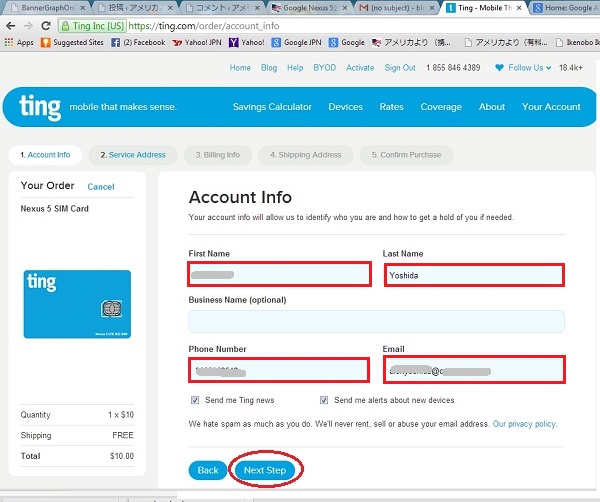Click the Ting SIM card image
Screen dimensions: 600x502
77,304
